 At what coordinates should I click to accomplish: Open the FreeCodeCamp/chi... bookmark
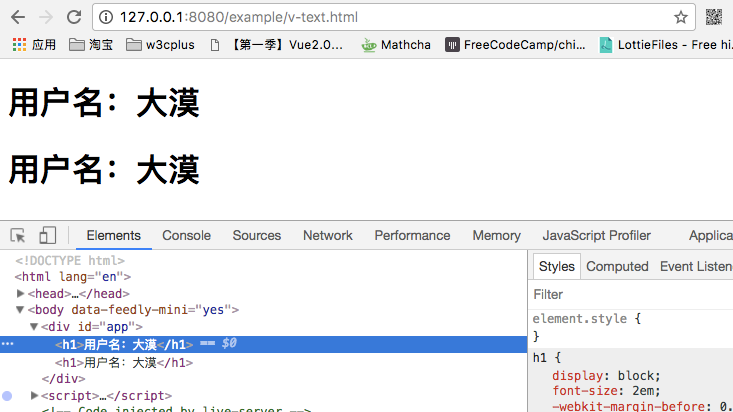[515, 45]
